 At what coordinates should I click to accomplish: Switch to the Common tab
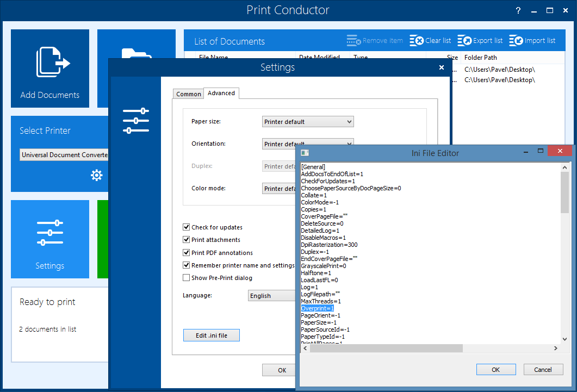(x=189, y=94)
